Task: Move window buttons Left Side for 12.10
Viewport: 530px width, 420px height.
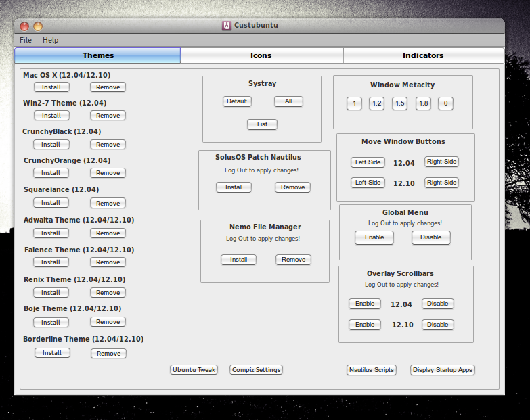Action: (368, 183)
